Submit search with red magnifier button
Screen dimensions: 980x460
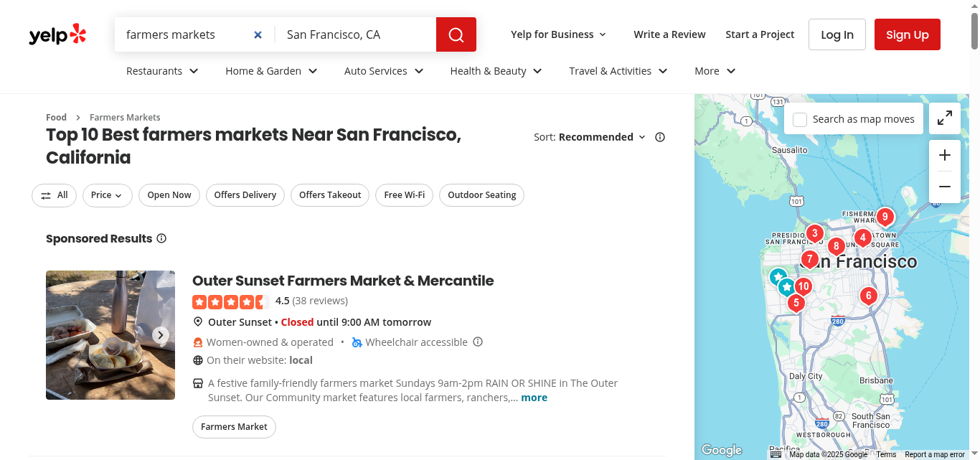tap(456, 34)
